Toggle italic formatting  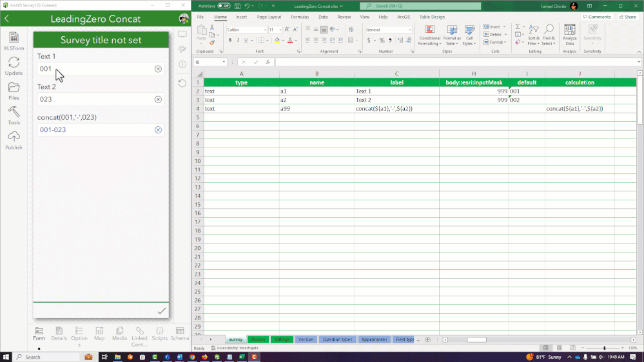[x=238, y=40]
